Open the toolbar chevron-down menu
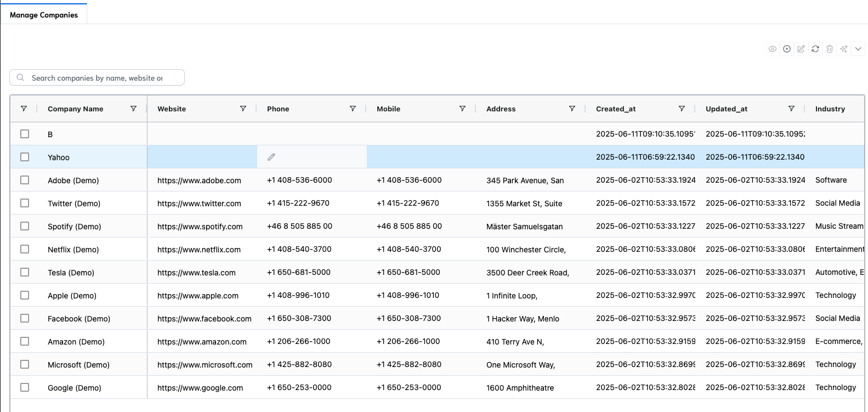 click(x=858, y=49)
